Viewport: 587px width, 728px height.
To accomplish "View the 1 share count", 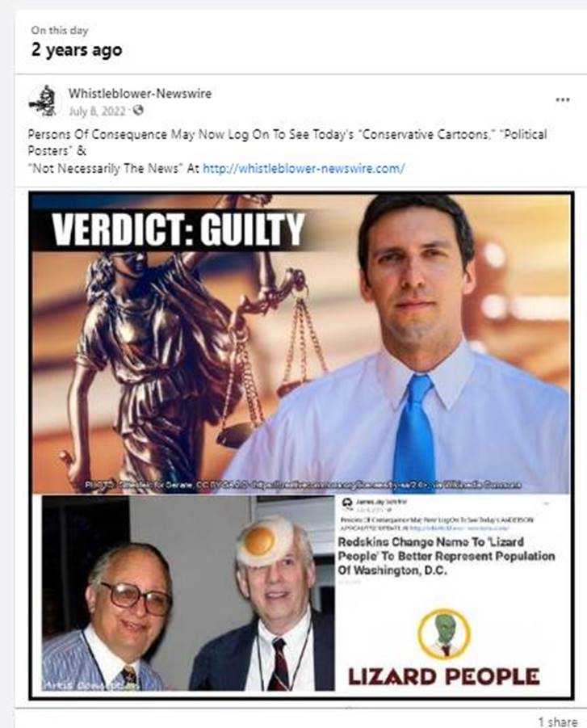I will tap(558, 722).
